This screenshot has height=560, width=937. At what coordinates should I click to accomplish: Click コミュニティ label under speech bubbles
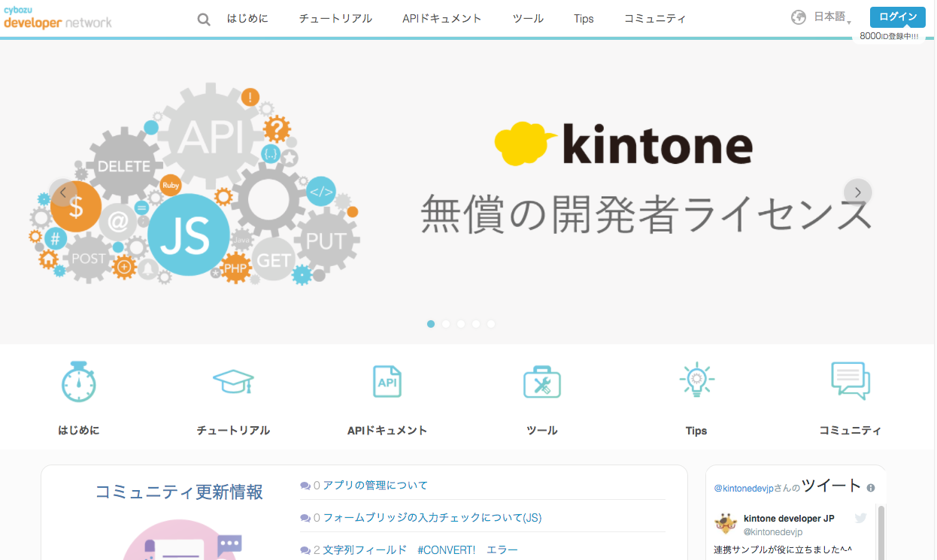coord(851,431)
